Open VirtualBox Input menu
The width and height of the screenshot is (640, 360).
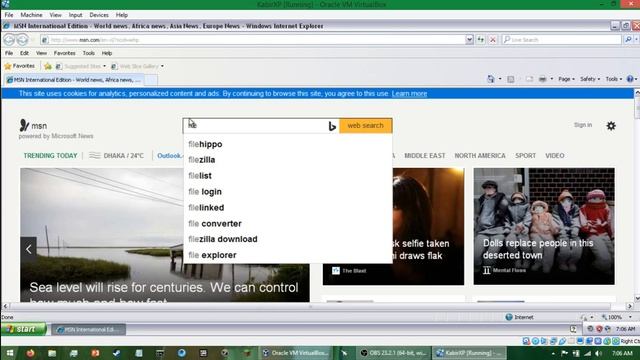75,15
